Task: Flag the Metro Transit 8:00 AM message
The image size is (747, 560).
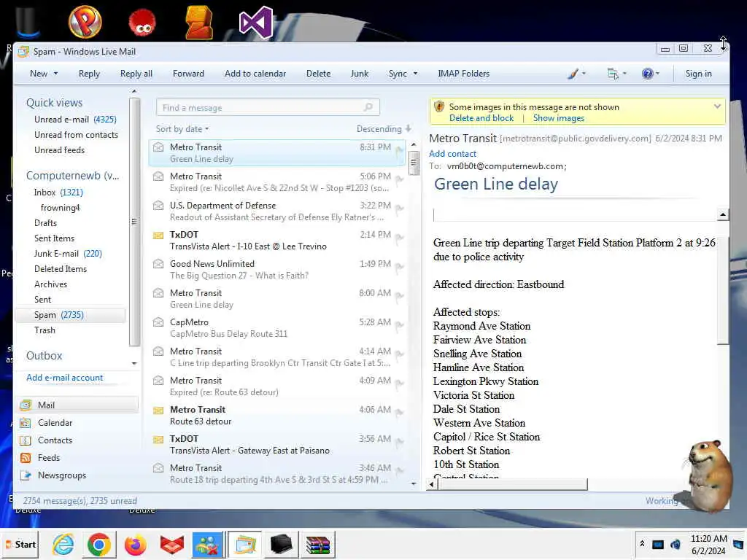Action: point(399,296)
